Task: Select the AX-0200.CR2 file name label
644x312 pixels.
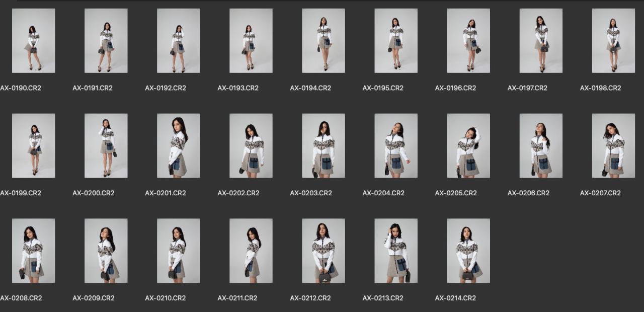Action: pos(93,193)
